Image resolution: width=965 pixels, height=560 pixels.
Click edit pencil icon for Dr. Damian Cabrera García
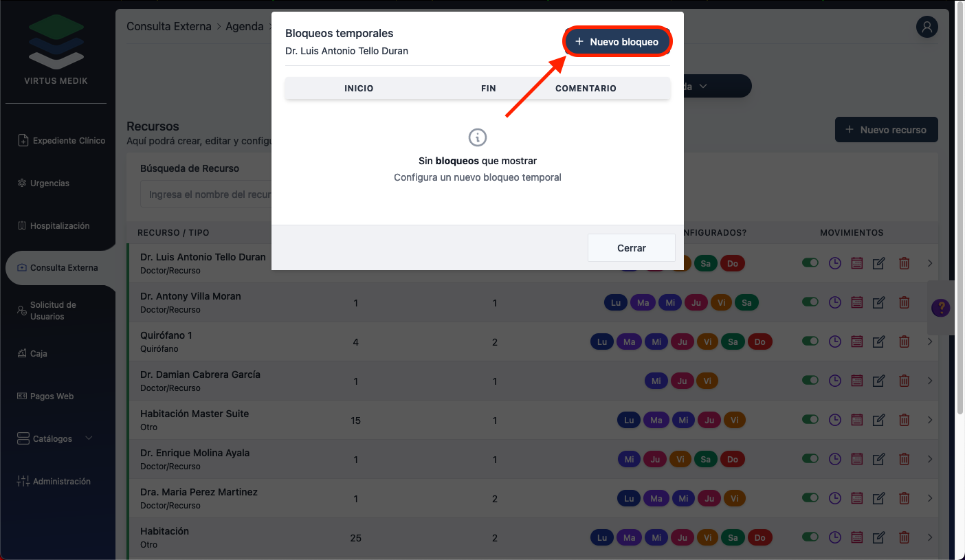(x=878, y=381)
